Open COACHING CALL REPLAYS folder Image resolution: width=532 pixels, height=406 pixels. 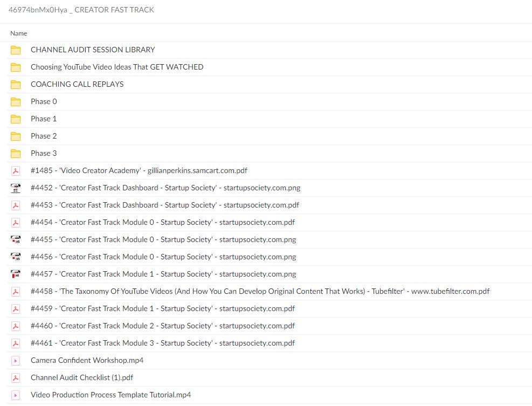(77, 84)
